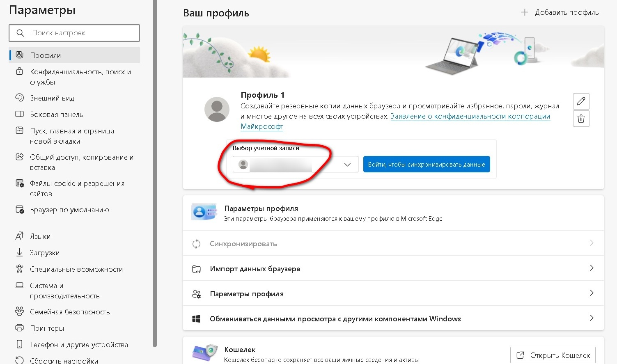Delete profile with the trash icon
Image resolution: width=617 pixels, height=364 pixels.
click(581, 119)
